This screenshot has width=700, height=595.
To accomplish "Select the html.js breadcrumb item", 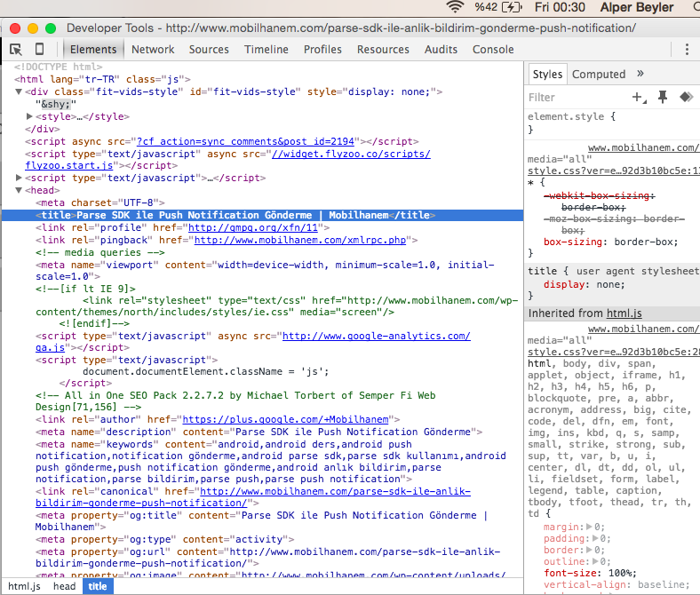I will (x=24, y=586).
